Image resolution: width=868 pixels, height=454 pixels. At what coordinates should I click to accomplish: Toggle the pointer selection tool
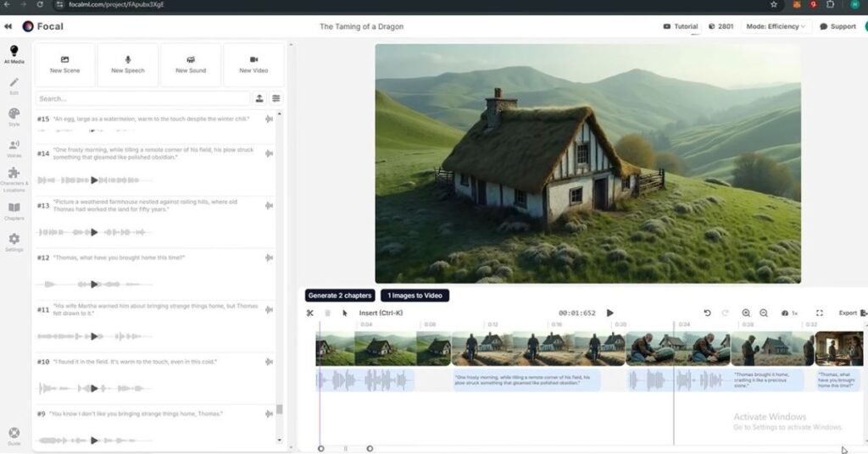coord(345,313)
